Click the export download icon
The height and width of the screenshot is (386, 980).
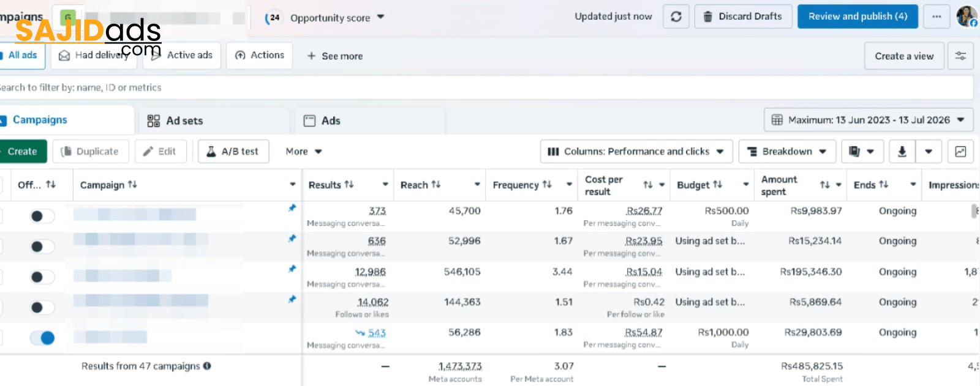click(x=902, y=152)
